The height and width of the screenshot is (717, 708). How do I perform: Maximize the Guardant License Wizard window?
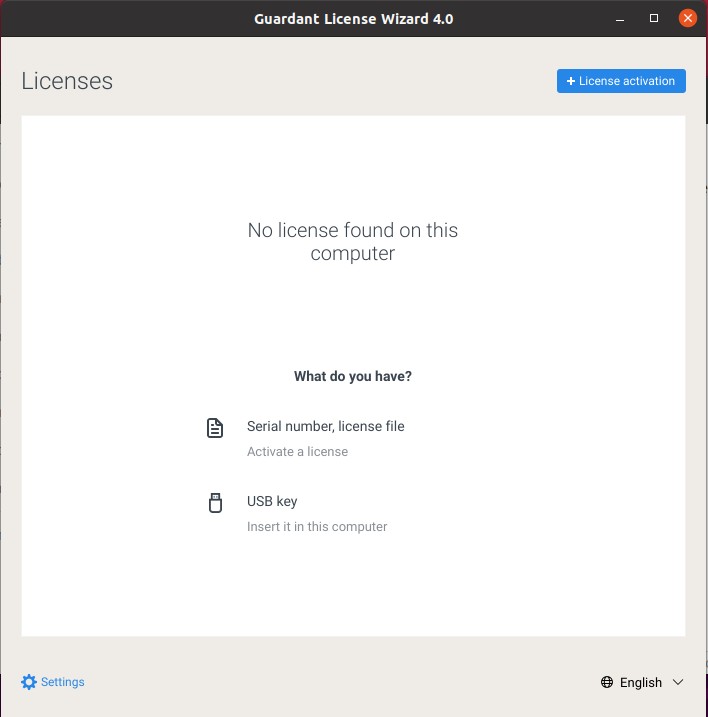[x=654, y=18]
